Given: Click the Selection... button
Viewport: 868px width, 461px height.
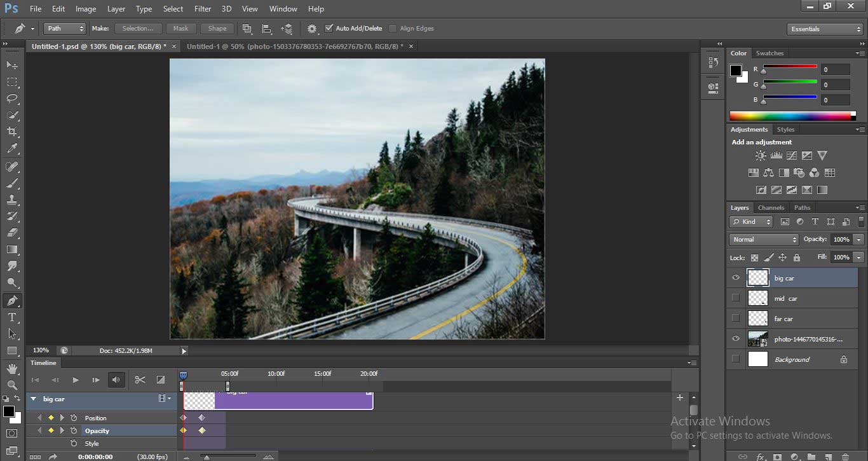Looking at the screenshot, I should pos(138,29).
